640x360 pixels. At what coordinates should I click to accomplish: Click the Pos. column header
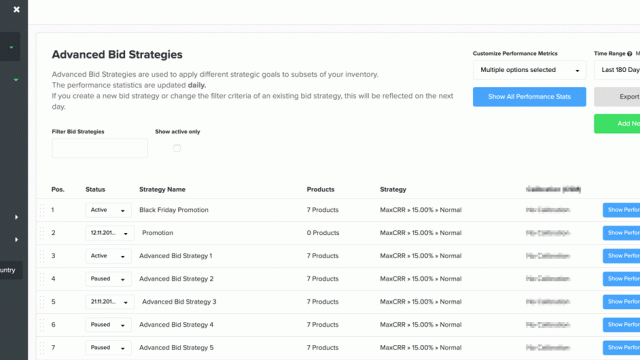58,189
